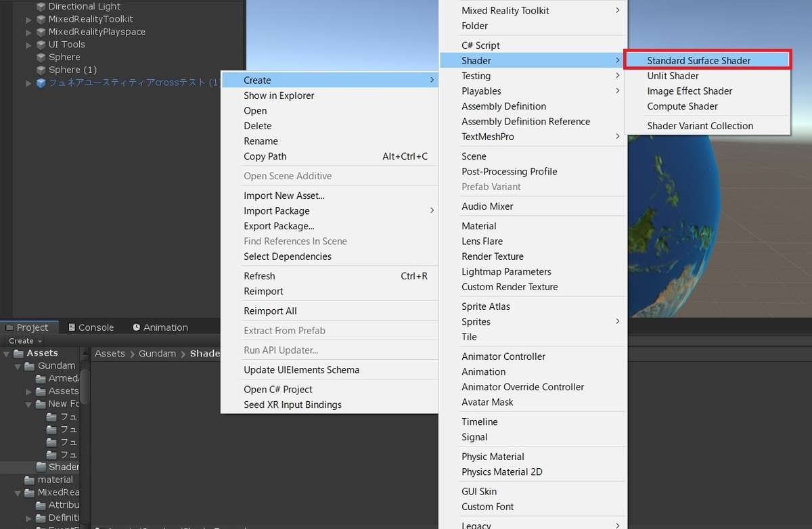This screenshot has height=529, width=812.
Task: Expand the MixedRealityPlayspace hierarchy object
Action: (x=28, y=32)
